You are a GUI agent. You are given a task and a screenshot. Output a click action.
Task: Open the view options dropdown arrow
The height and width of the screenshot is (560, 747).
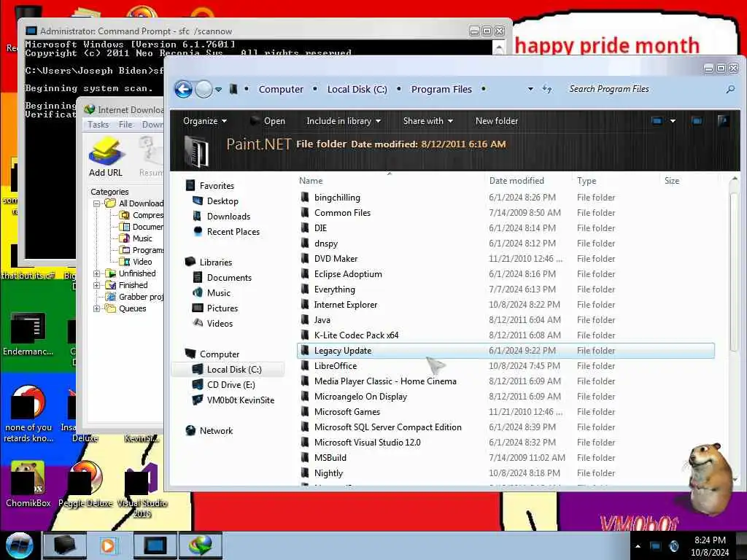point(673,121)
